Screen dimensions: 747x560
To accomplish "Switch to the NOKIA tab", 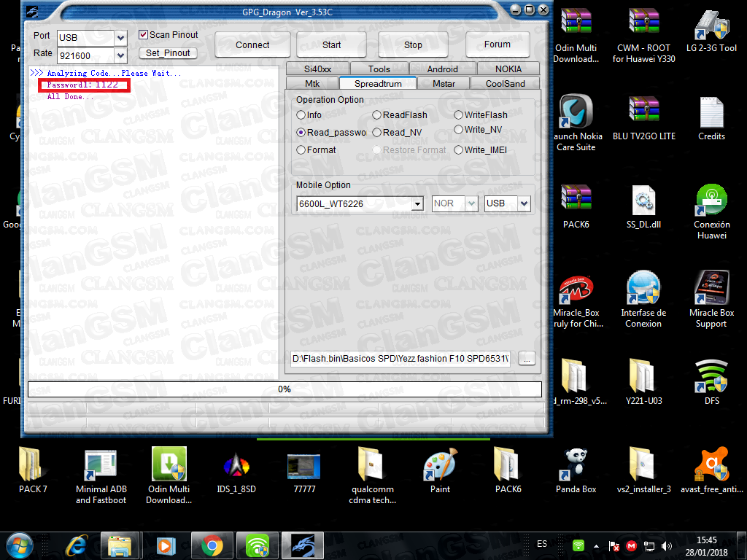I will [x=508, y=69].
